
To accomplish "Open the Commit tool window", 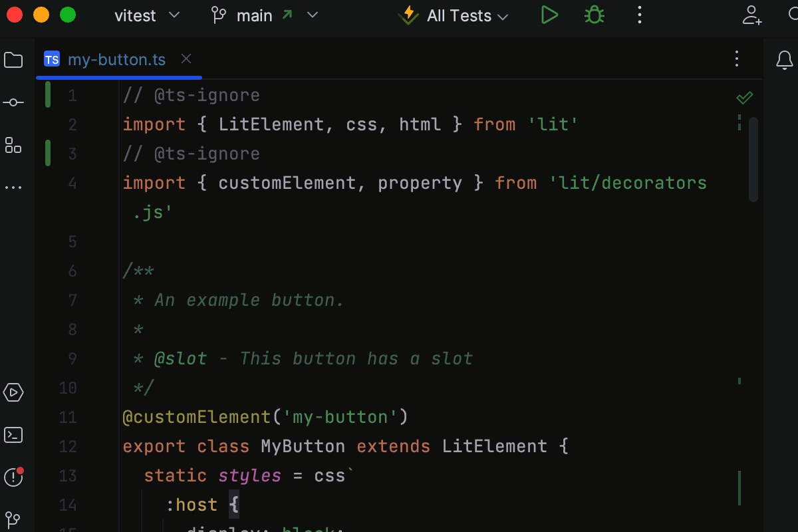I will click(x=13, y=102).
